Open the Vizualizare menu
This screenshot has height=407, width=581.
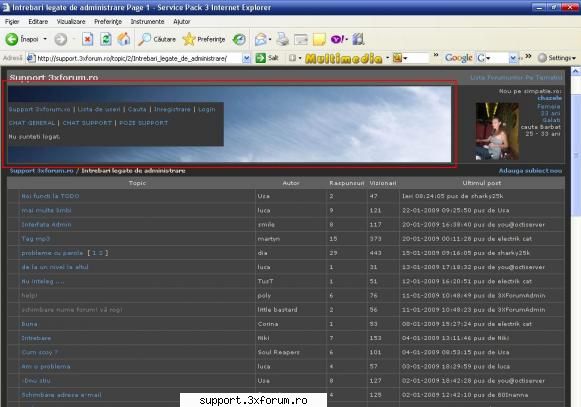pyautogui.click(x=71, y=21)
